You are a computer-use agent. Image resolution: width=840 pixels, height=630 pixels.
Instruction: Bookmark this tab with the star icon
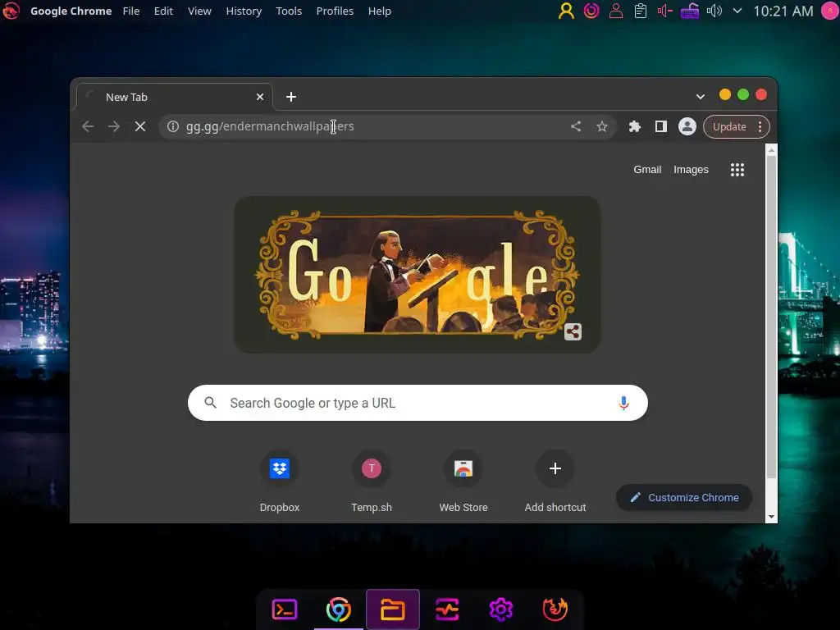pyautogui.click(x=602, y=126)
